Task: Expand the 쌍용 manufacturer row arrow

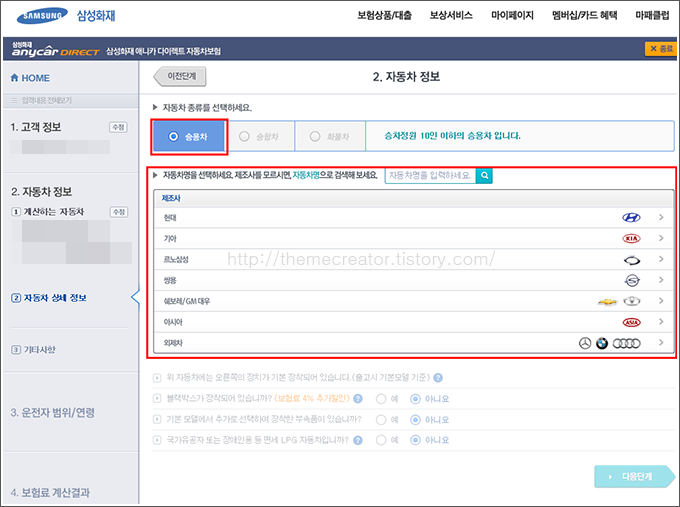Action: pos(661,280)
